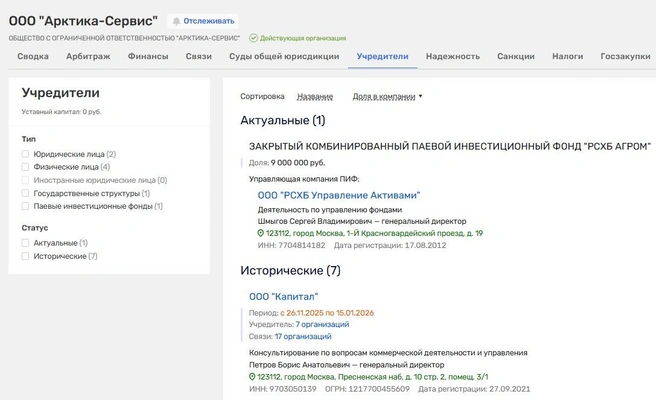
Task: Click Деятельность по управлению фондами text
Action: [330, 210]
